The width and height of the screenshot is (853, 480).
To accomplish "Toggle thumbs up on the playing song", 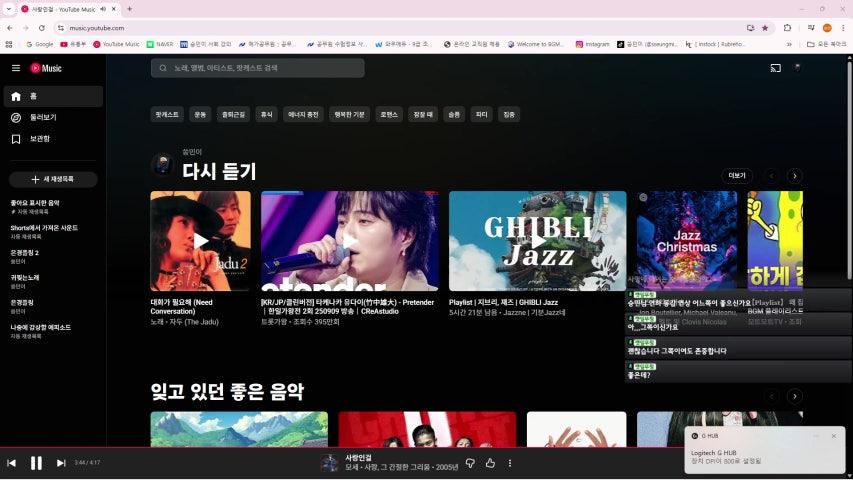I will (x=490, y=463).
